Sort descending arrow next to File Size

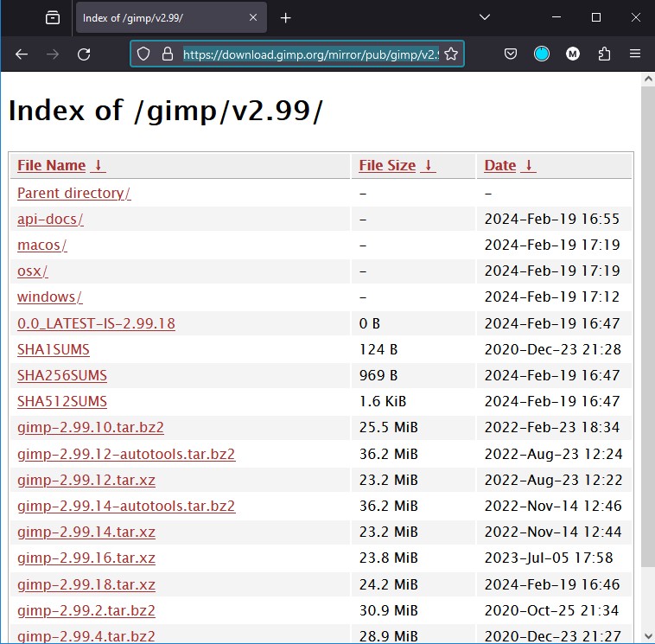(x=429, y=165)
